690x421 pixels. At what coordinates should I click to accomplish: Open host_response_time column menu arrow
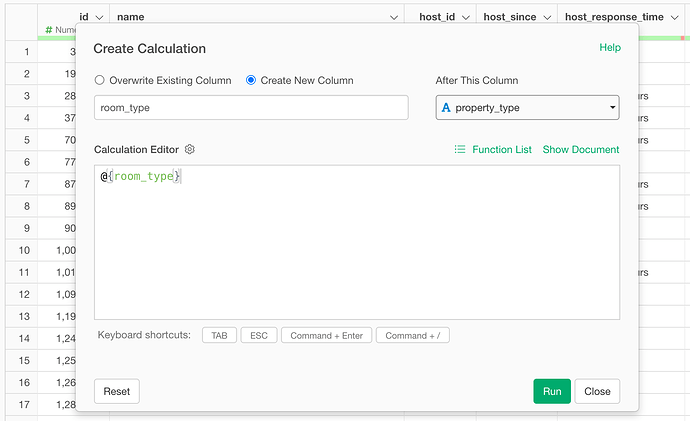point(675,17)
